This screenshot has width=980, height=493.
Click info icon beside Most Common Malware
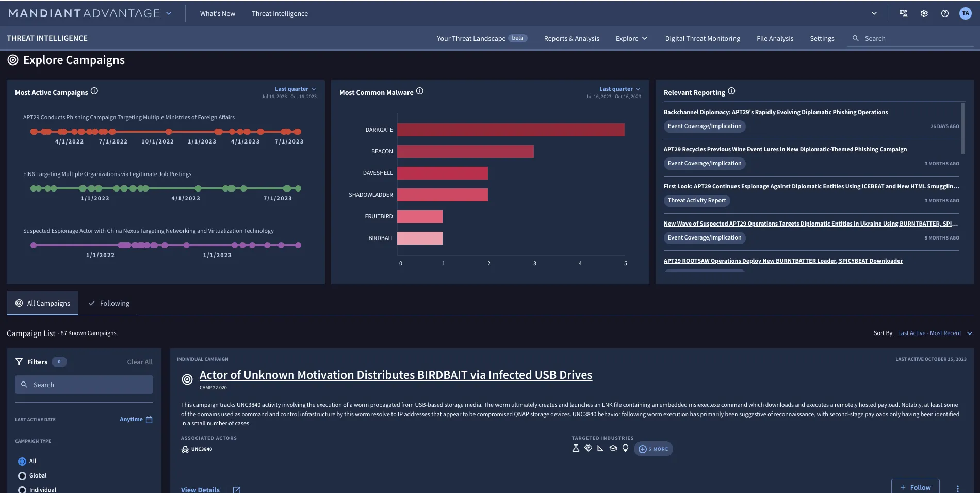pyautogui.click(x=420, y=91)
